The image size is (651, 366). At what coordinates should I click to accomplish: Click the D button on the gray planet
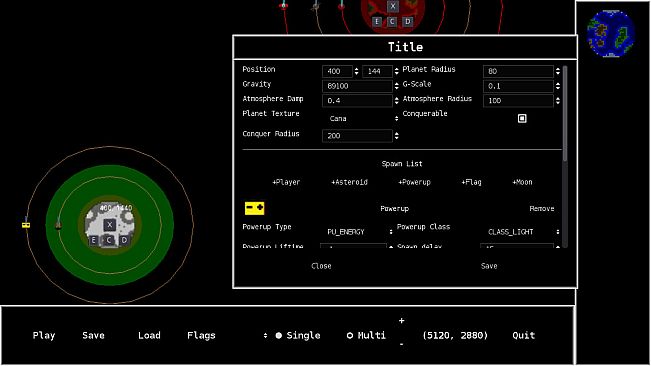click(124, 240)
